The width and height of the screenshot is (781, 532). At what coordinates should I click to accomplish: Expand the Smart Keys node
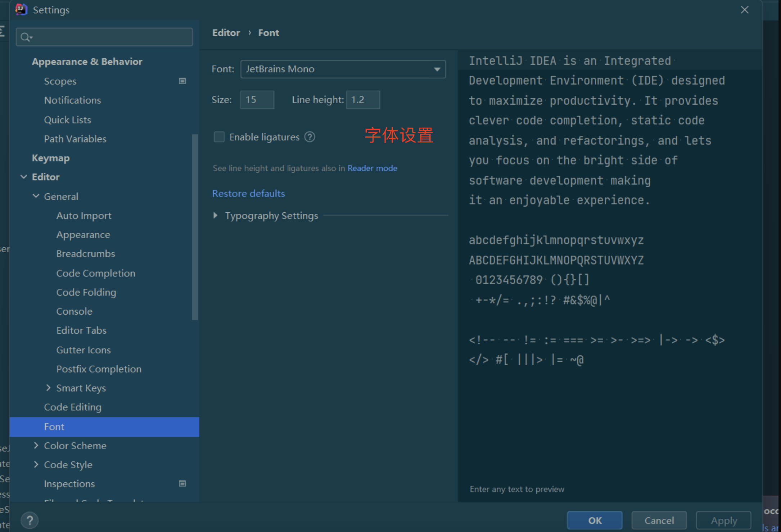tap(48, 388)
